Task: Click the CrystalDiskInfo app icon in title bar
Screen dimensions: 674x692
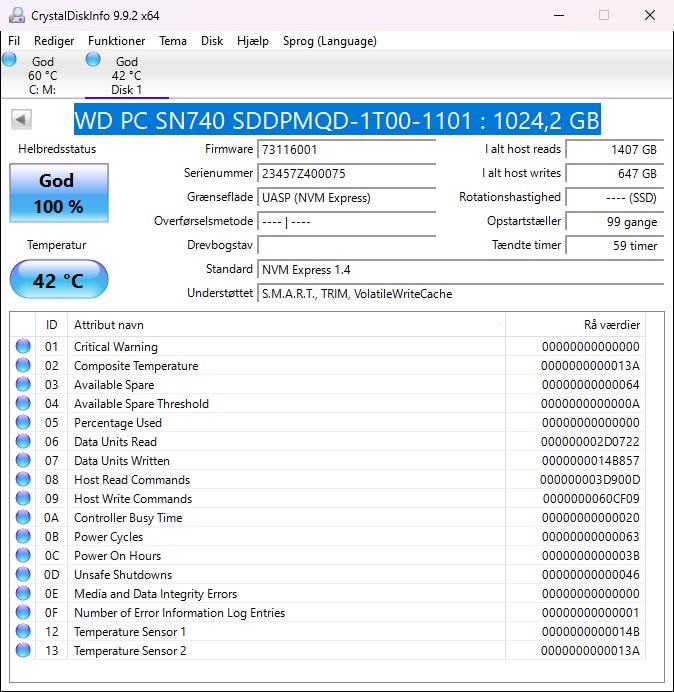Action: tap(17, 15)
